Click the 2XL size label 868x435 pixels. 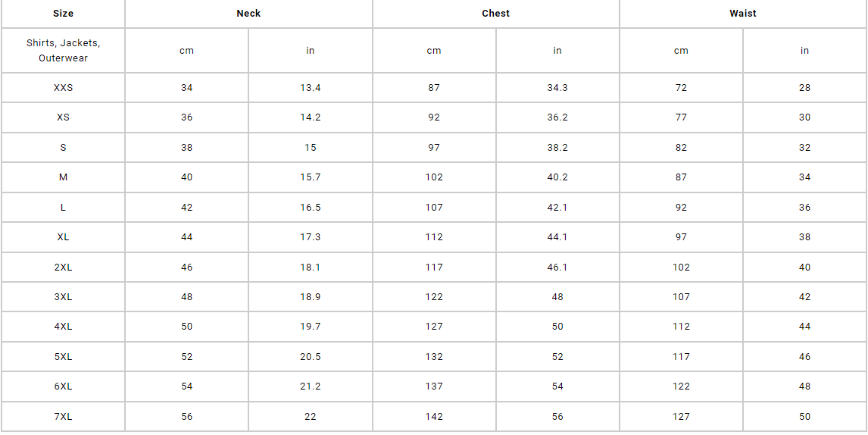pos(63,267)
